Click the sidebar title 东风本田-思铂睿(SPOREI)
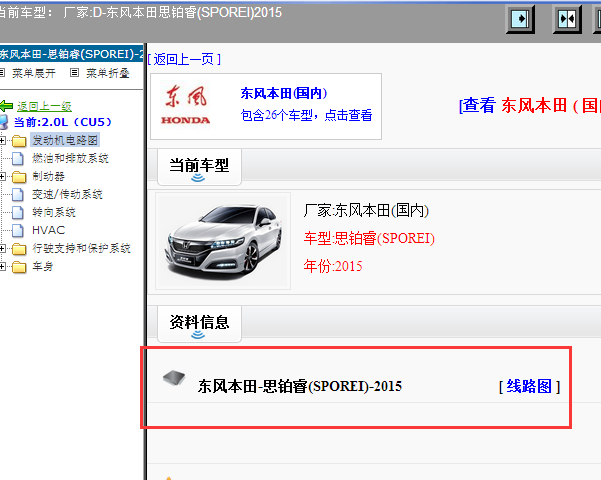This screenshot has width=601, height=480. click(71, 54)
